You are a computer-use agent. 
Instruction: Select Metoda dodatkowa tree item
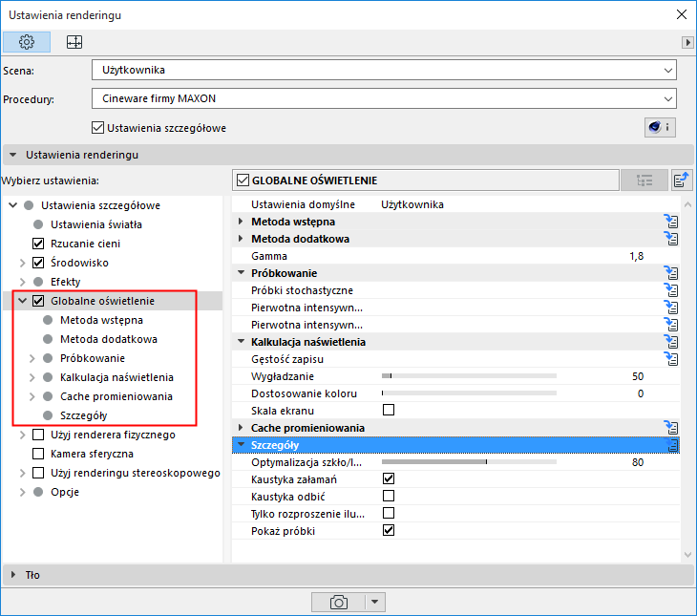pos(109,339)
